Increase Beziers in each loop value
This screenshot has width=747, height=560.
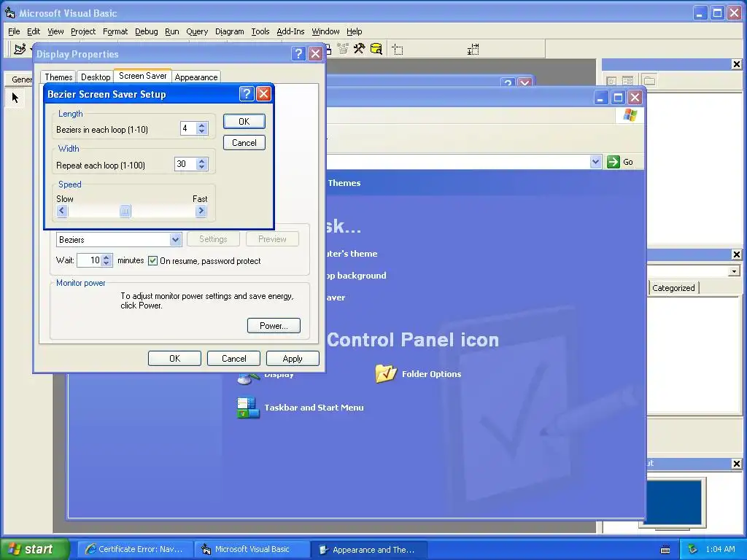point(202,125)
